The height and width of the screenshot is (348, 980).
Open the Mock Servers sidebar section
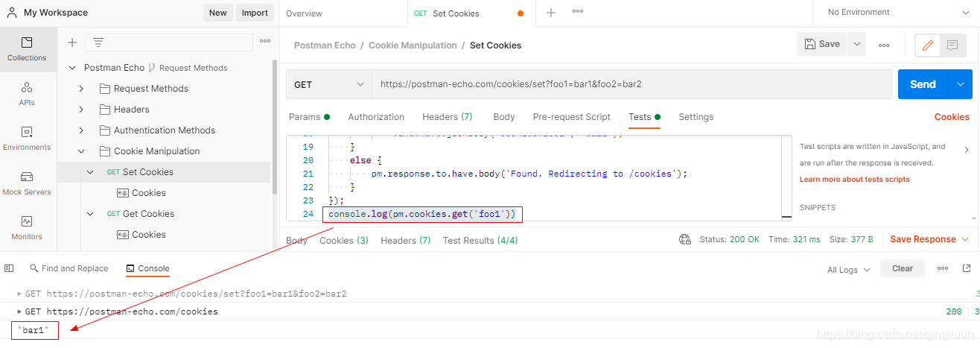pyautogui.click(x=27, y=183)
